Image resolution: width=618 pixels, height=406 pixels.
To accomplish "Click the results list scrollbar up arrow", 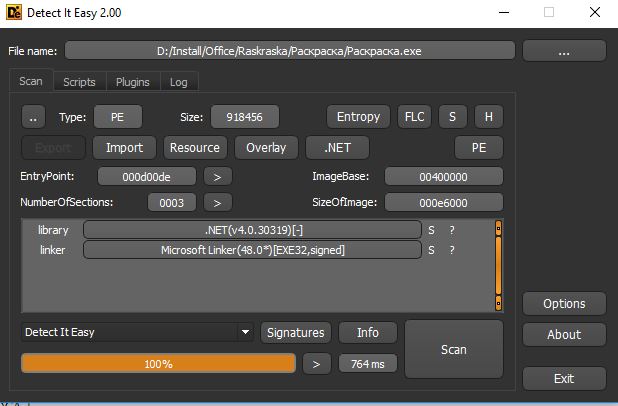I will pos(499,228).
